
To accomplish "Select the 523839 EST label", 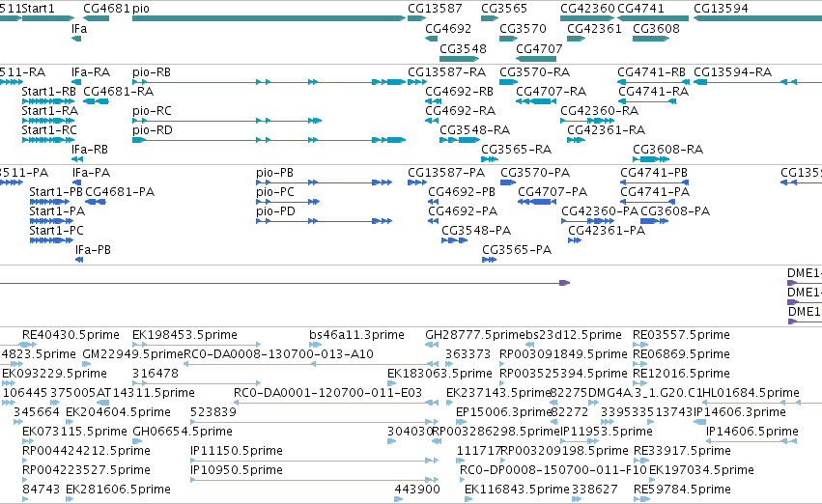I will point(213,412).
